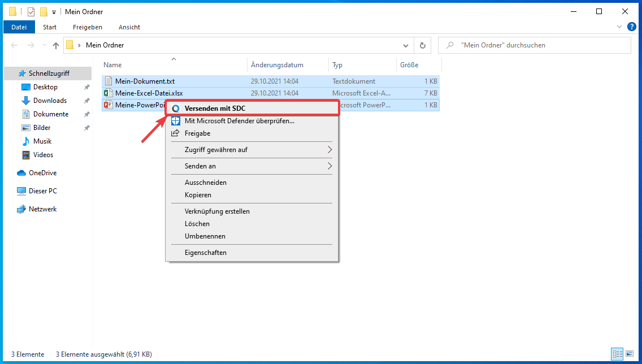
Task: Expand the Zugriff gewähren auf submenu
Action: (x=329, y=150)
